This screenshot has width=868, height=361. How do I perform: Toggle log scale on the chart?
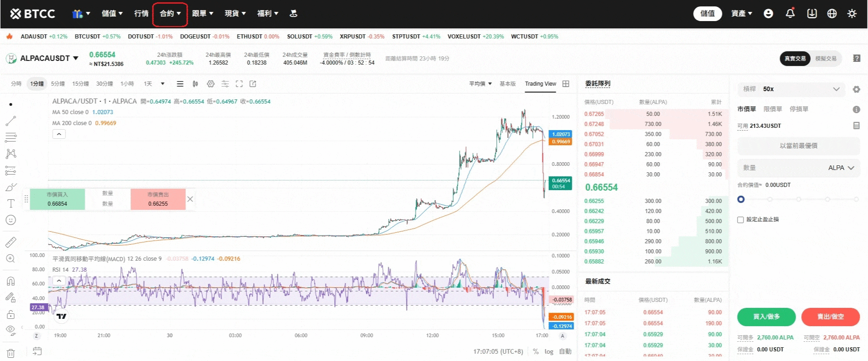click(x=548, y=351)
